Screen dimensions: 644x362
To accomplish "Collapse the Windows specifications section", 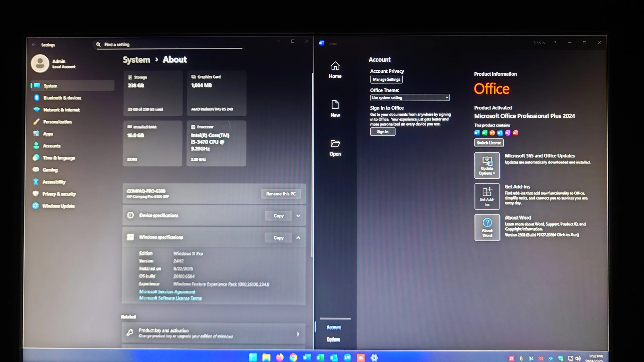I will point(298,238).
